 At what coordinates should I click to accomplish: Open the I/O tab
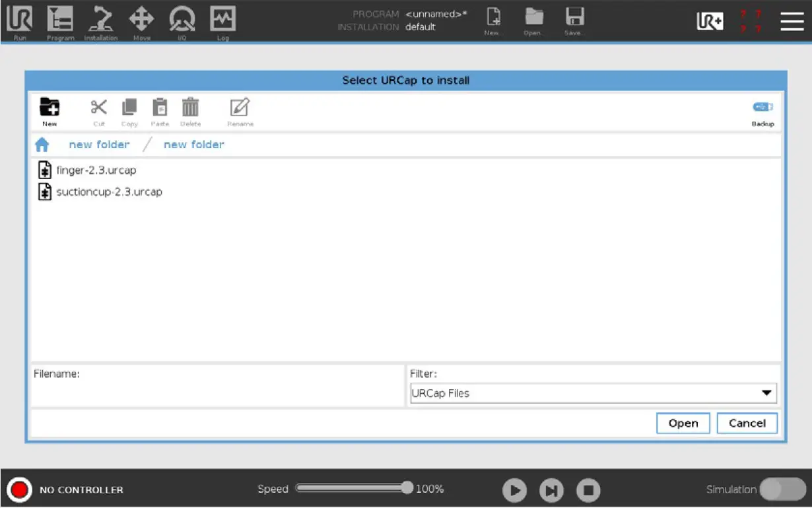click(182, 23)
